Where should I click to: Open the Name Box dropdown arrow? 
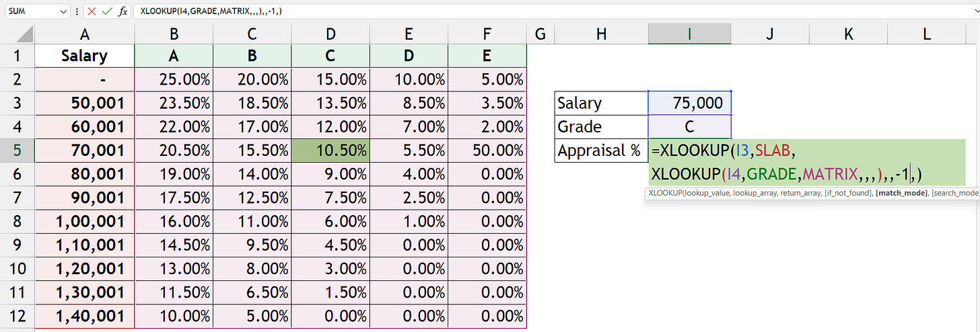point(63,11)
